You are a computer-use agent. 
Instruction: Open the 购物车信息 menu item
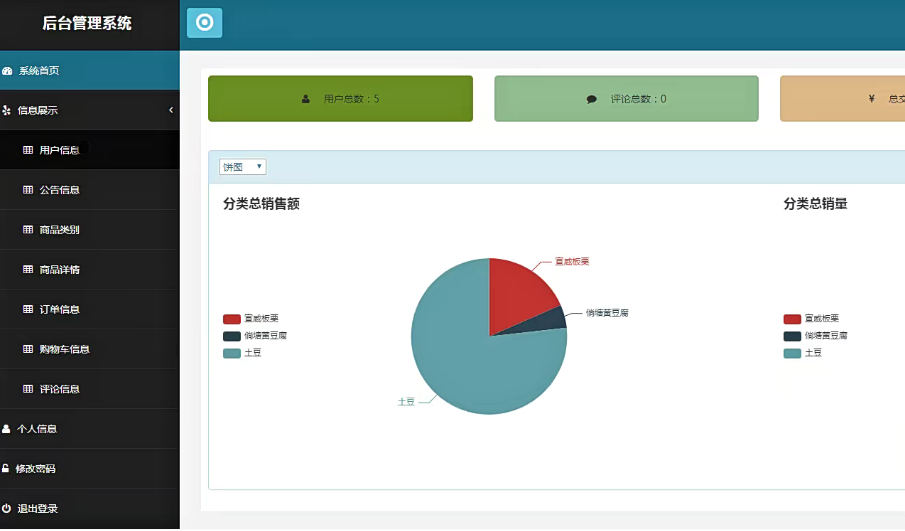pyautogui.click(x=89, y=349)
